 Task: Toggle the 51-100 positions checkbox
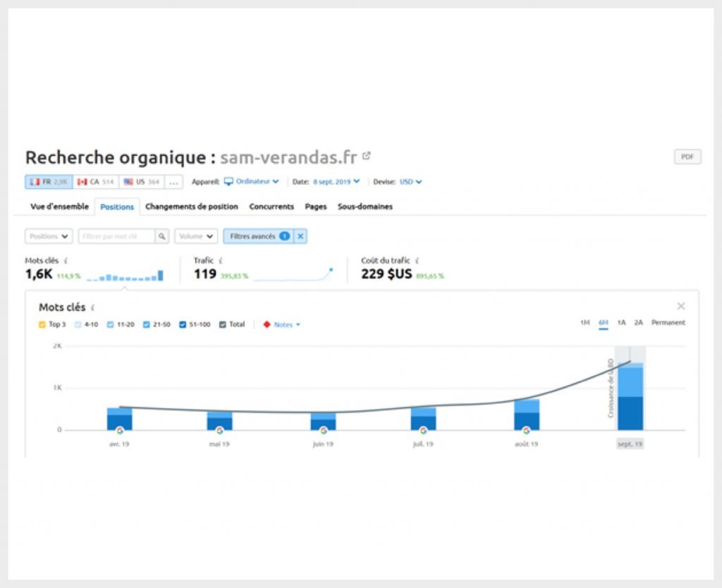[x=183, y=325]
